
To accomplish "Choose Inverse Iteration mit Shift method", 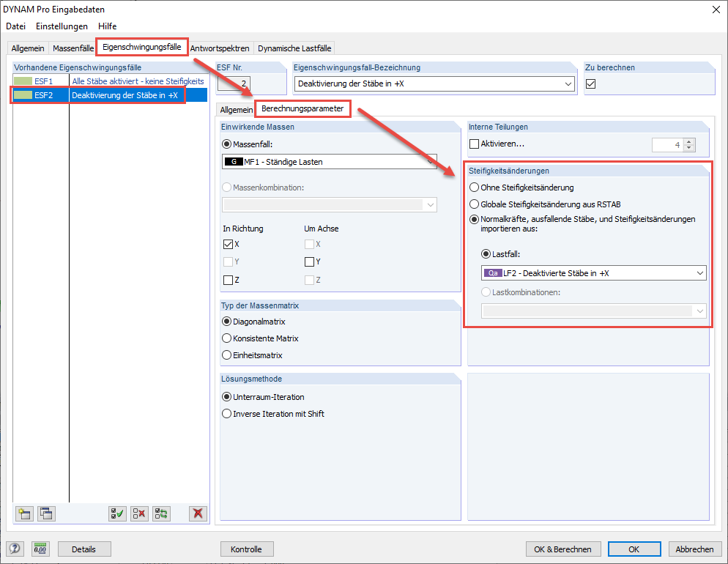I will (x=226, y=414).
